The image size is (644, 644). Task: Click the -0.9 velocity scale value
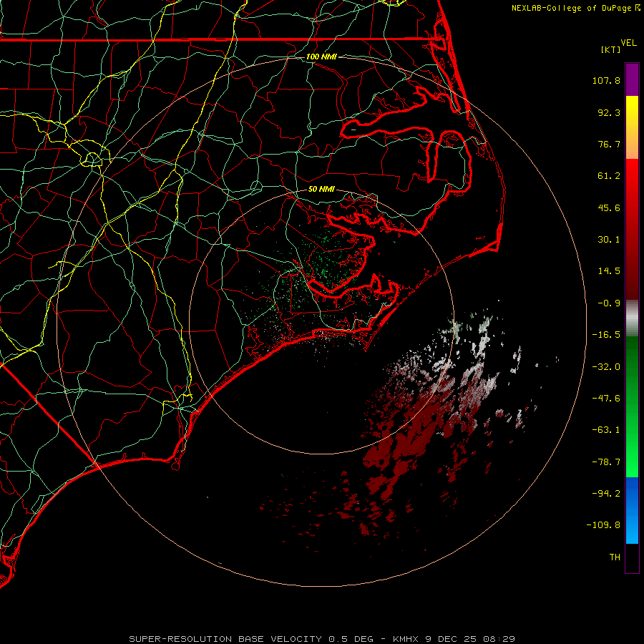(609, 303)
